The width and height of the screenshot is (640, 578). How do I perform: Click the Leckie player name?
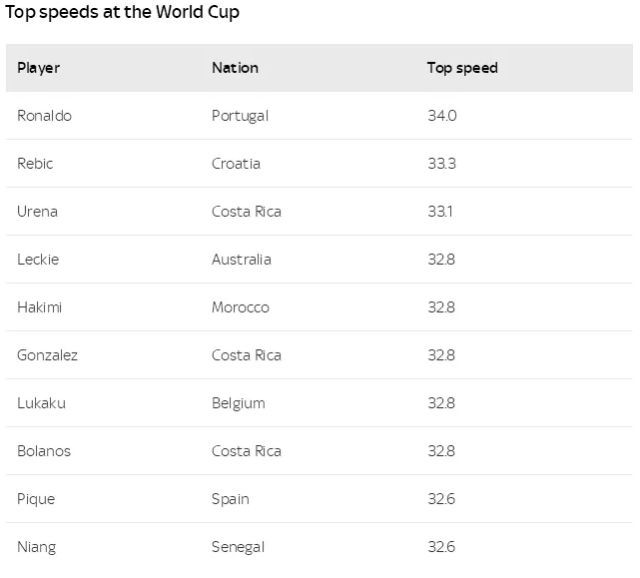click(38, 260)
